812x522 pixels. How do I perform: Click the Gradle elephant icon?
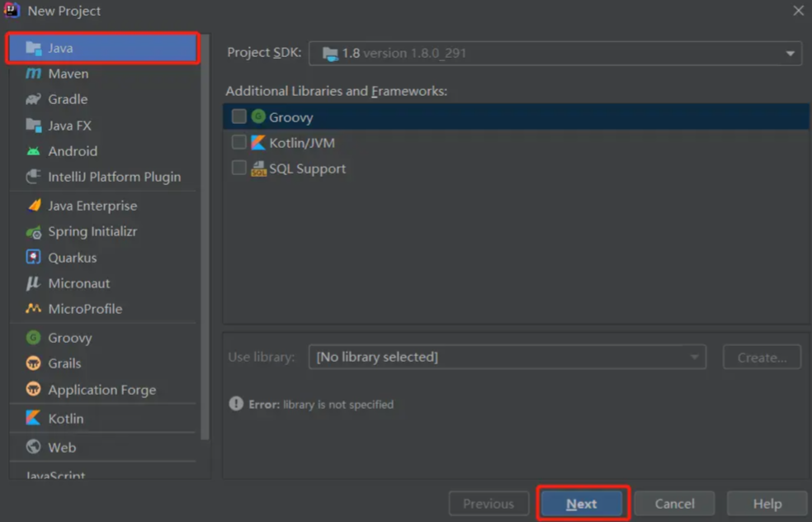33,99
